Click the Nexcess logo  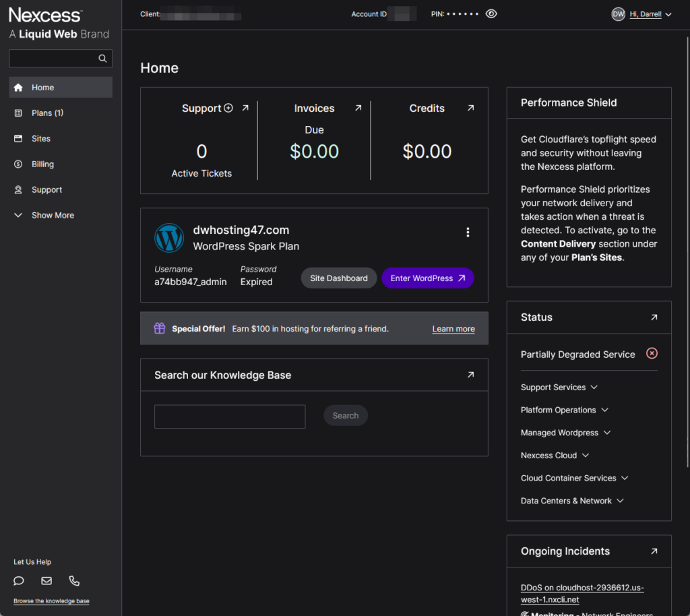tap(45, 16)
